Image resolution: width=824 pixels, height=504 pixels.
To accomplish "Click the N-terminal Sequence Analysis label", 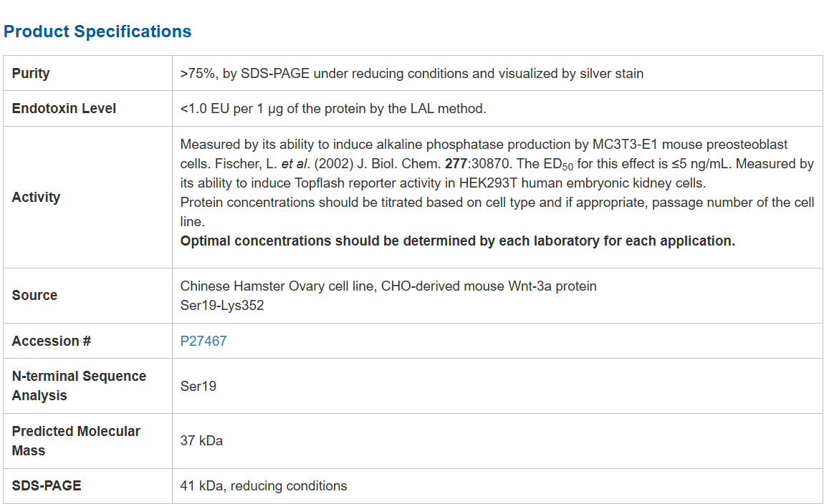I will click(x=79, y=386).
